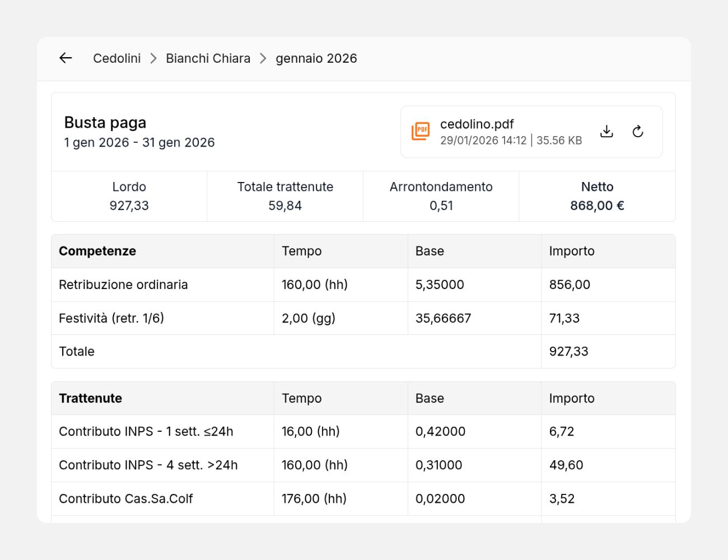The image size is (728, 560).
Task: Click the Trattenute table header
Action: (91, 398)
